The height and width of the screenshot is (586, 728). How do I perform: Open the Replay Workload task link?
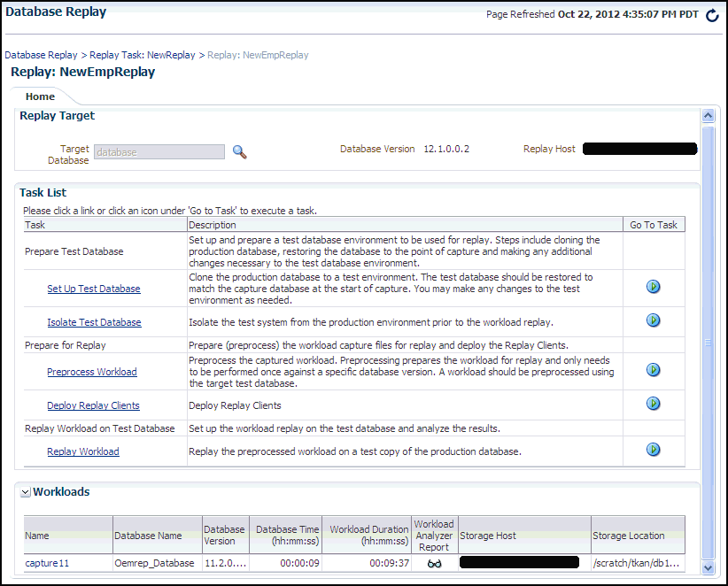82,451
